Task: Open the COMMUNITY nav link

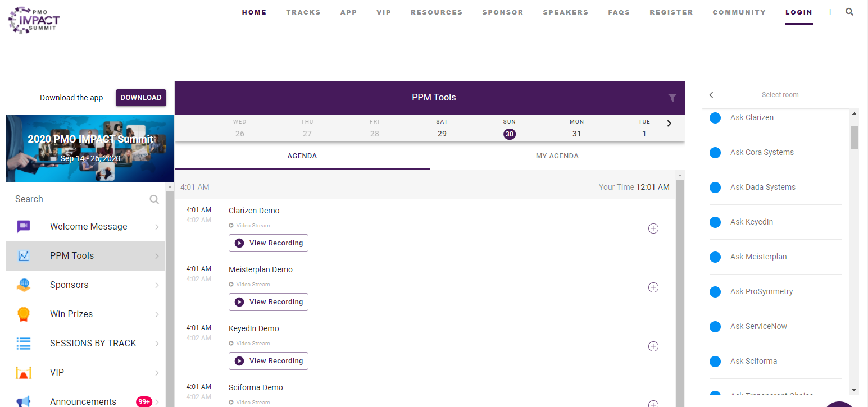Action: (x=739, y=12)
